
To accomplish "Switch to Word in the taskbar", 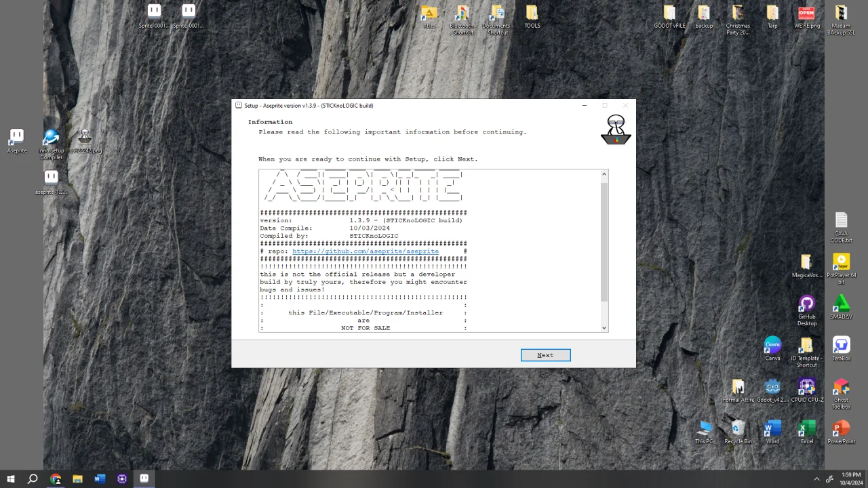I will tap(100, 479).
